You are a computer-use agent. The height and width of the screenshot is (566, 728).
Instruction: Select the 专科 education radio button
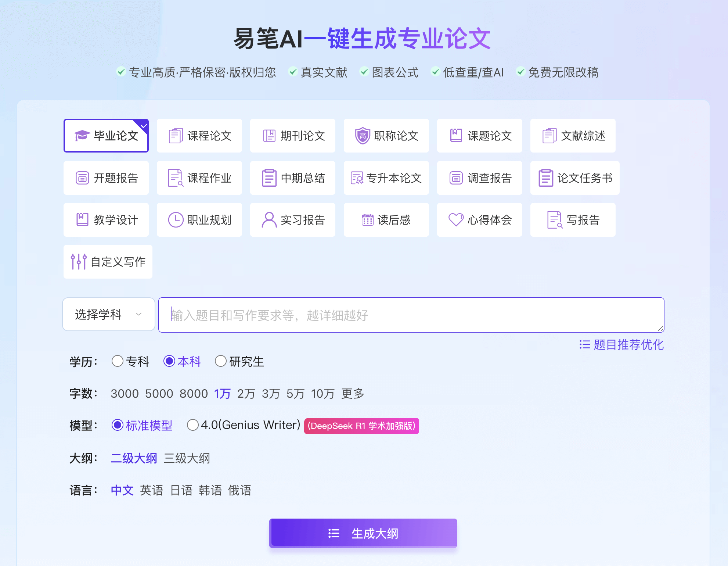coord(118,361)
